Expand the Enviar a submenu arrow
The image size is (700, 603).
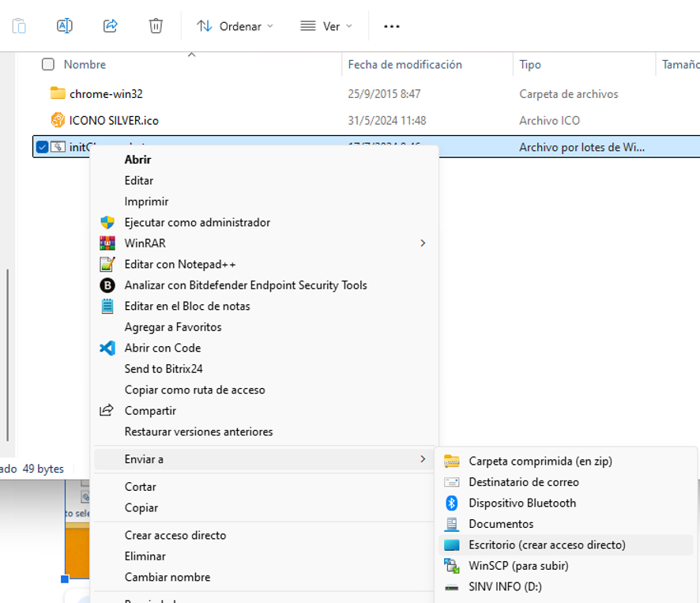coord(423,458)
